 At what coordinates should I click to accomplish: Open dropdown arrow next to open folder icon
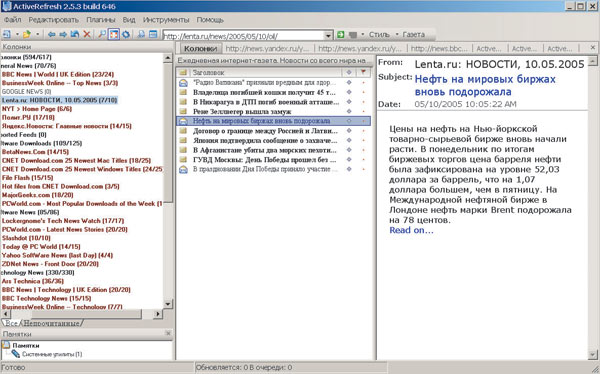pyautogui.click(x=37, y=34)
